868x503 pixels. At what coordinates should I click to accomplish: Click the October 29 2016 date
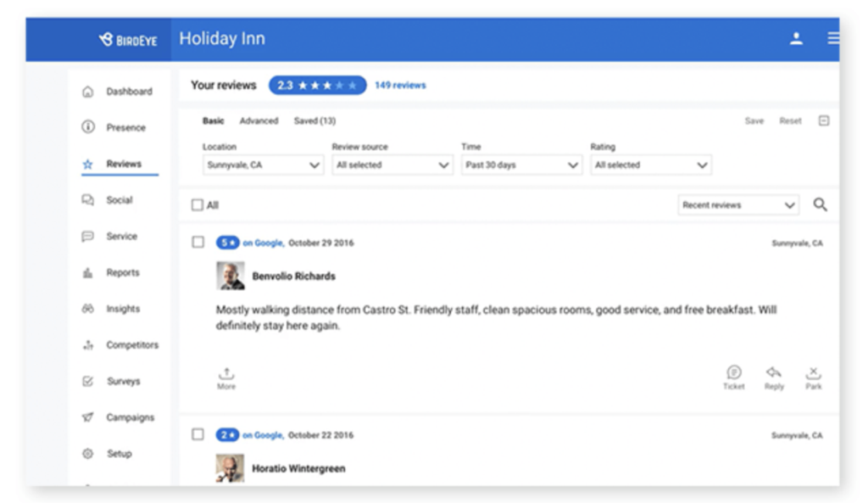click(x=321, y=243)
